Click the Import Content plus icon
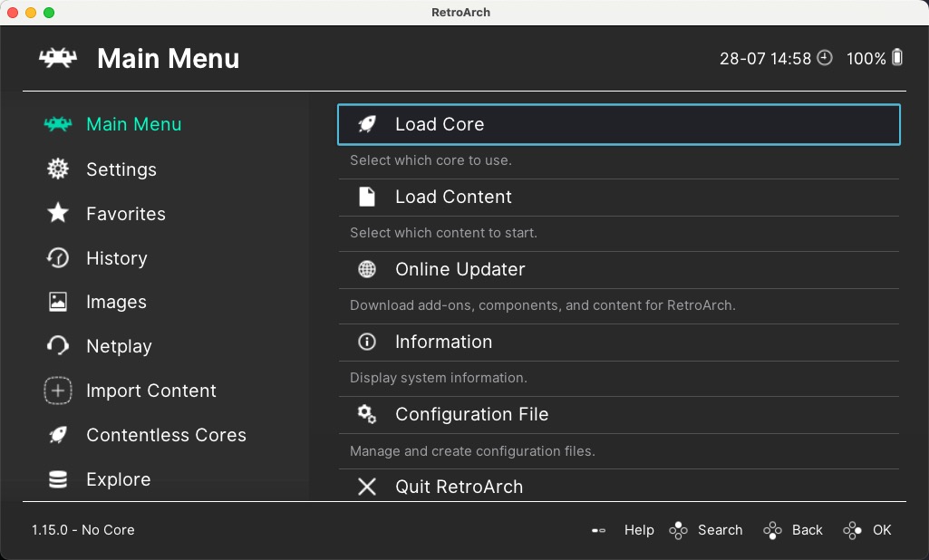 pos(56,391)
